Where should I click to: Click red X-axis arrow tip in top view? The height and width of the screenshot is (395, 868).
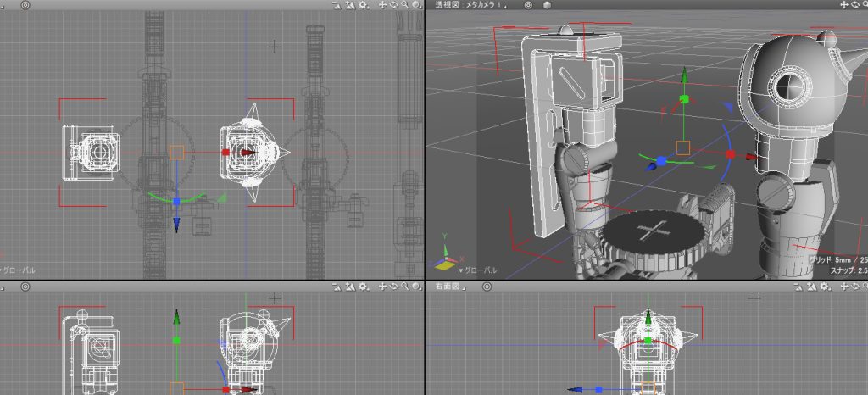(248, 152)
